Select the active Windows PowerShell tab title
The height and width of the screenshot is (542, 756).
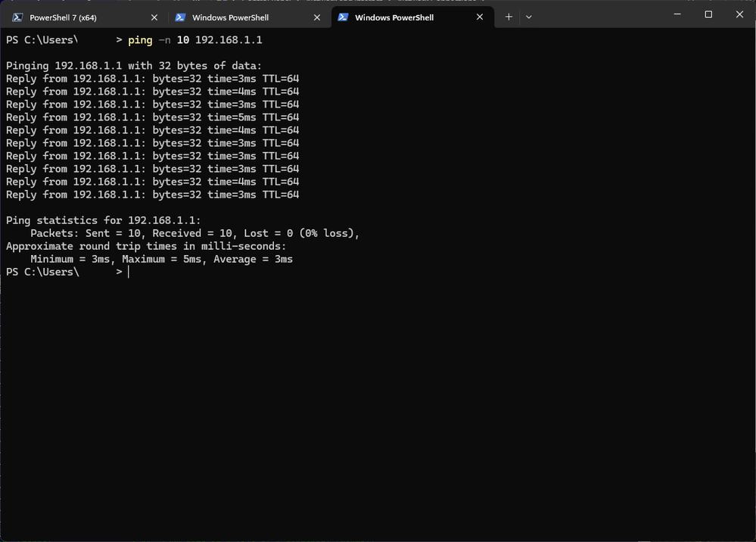click(x=394, y=17)
